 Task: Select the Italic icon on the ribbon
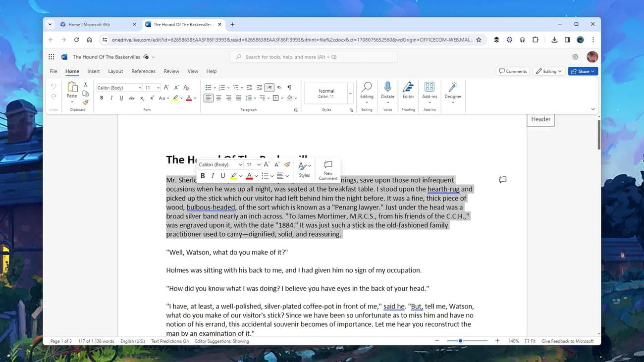pyautogui.click(x=111, y=98)
